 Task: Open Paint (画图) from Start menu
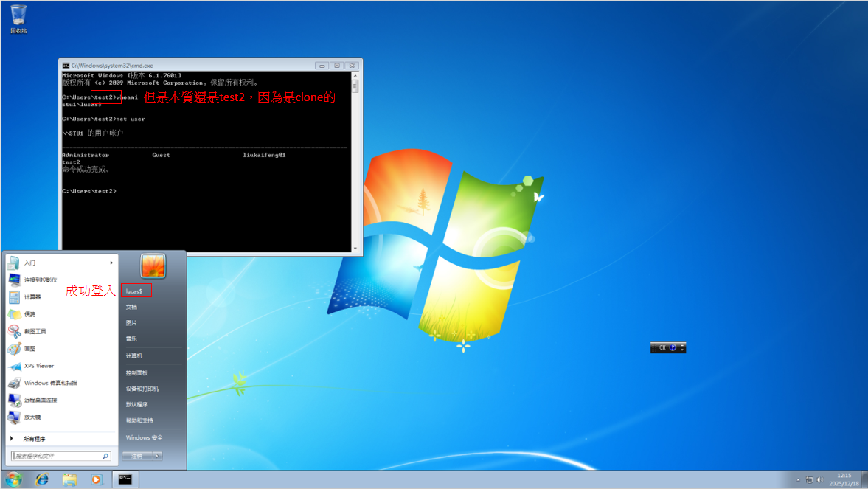pyautogui.click(x=61, y=348)
